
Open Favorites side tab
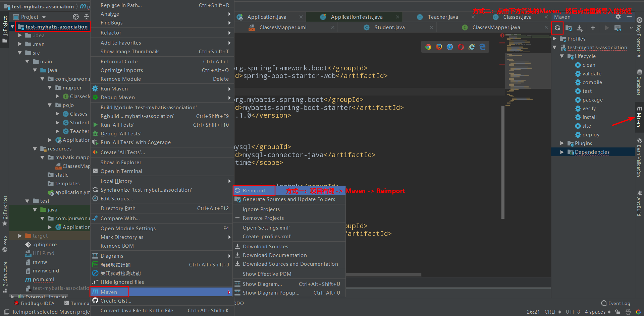pyautogui.click(x=5, y=211)
